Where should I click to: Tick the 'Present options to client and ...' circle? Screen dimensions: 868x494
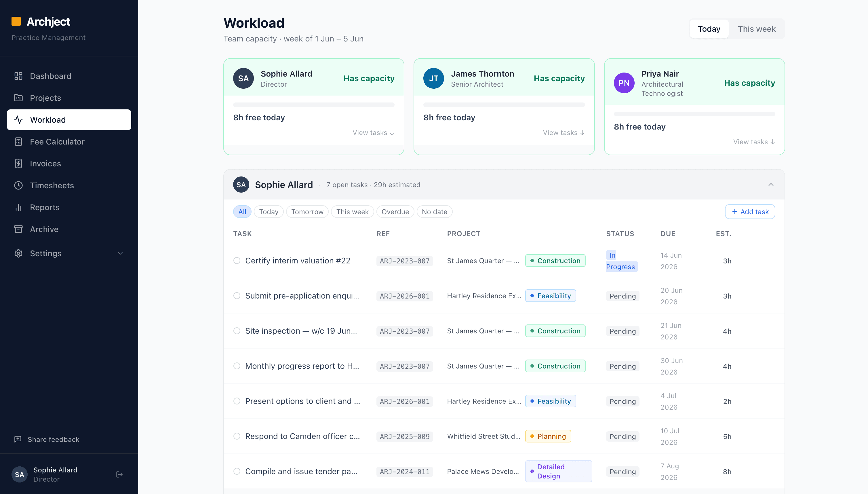pos(237,401)
